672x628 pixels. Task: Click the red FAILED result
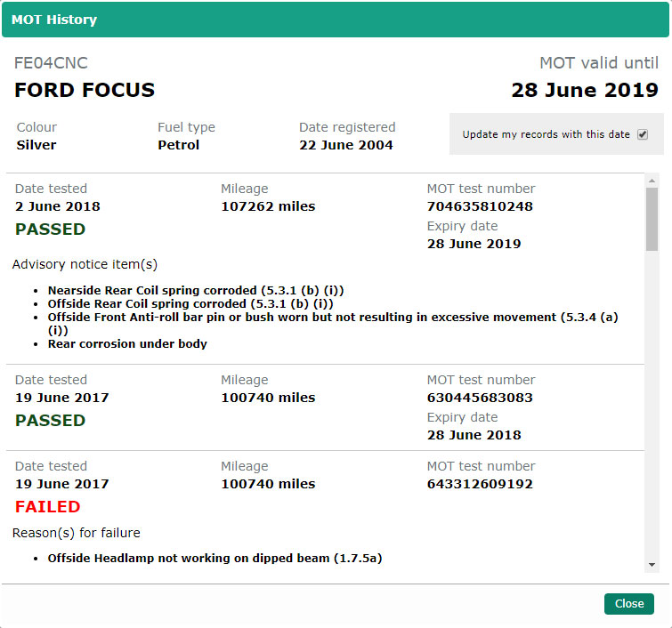(48, 507)
